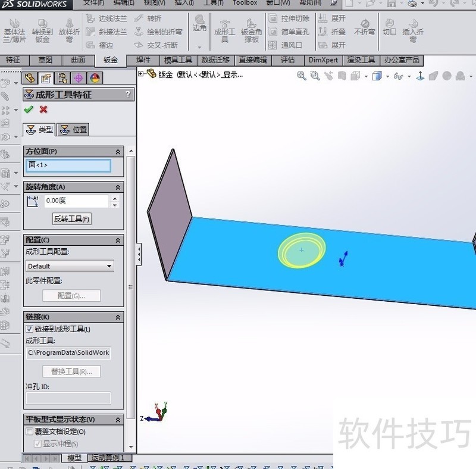
Task: Click Lofted Bend (放样折弯) tool
Action: click(x=69, y=31)
